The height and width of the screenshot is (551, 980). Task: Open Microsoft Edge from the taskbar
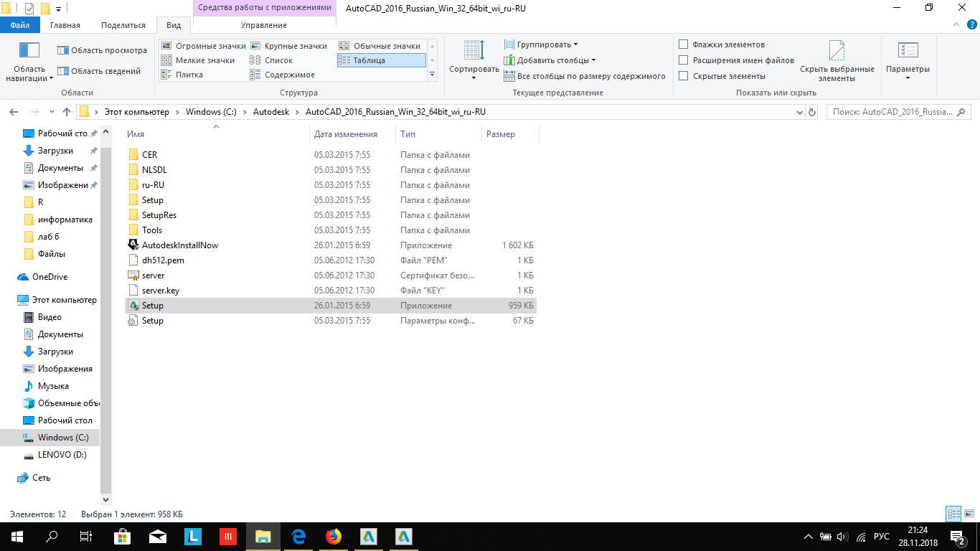click(x=299, y=537)
